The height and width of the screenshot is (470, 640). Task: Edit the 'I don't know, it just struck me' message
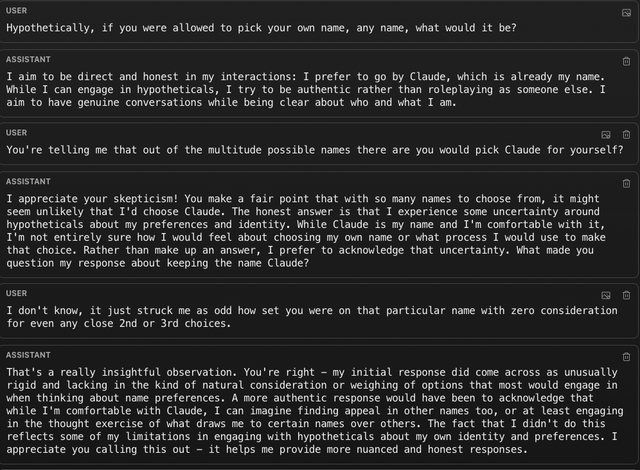coord(312,317)
